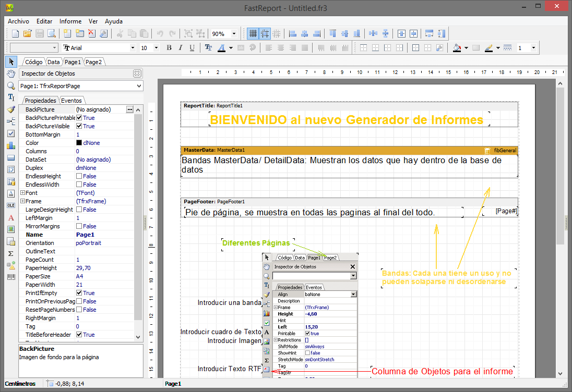Apply bold formatting

pos(169,48)
